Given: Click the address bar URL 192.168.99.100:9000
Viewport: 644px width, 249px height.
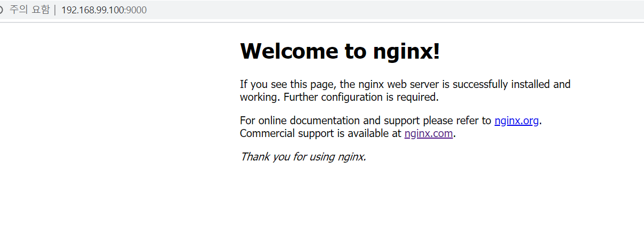Looking at the screenshot, I should 104,10.
